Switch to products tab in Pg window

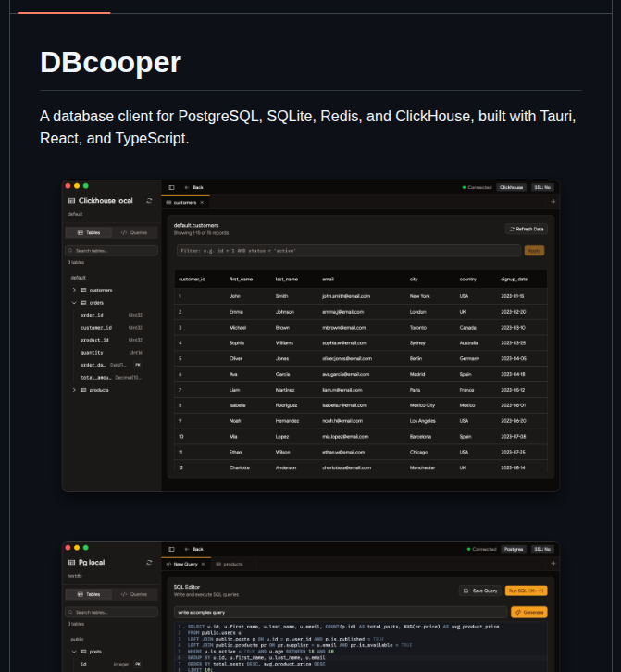[x=230, y=564]
